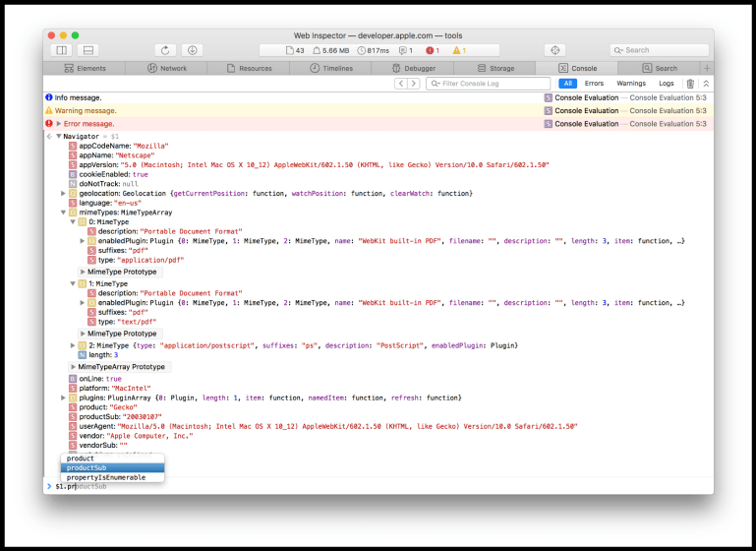The image size is (756, 551).
Task: Click the Filter Console Log field
Action: (488, 84)
